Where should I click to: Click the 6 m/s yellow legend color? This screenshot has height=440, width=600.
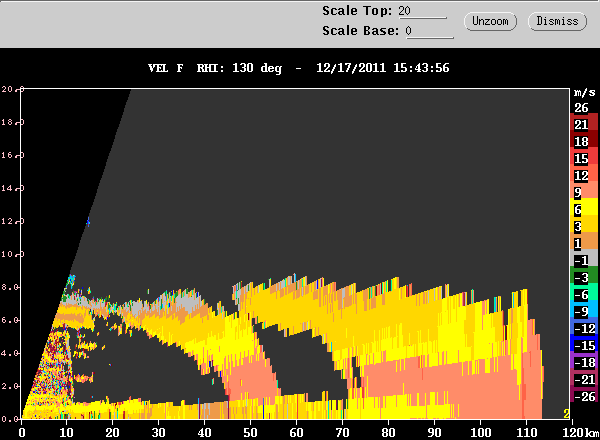(x=585, y=209)
